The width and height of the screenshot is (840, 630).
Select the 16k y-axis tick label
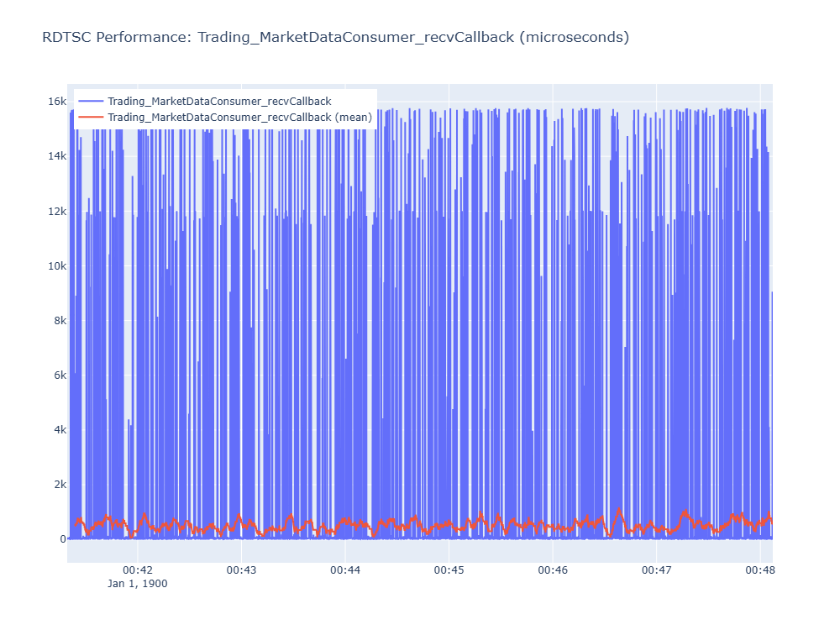pos(57,102)
